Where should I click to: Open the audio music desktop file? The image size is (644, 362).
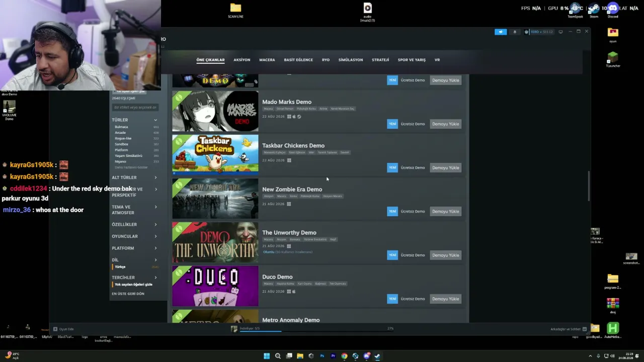367,12
